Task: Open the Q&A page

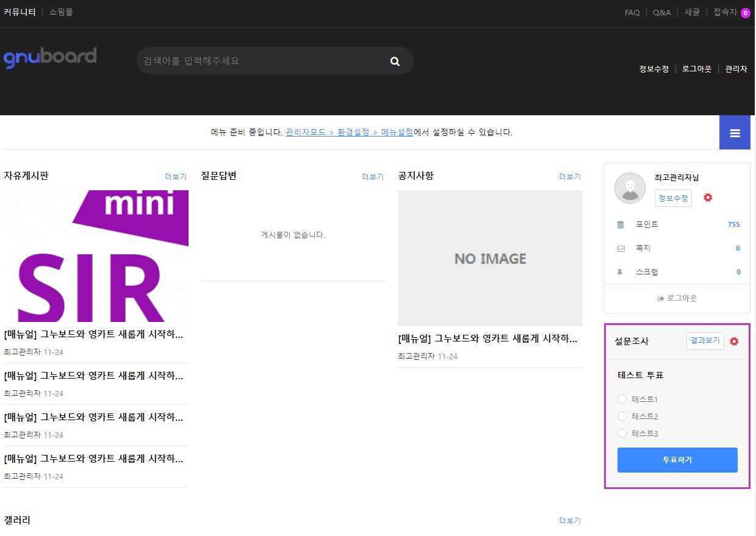Action: 661,12
